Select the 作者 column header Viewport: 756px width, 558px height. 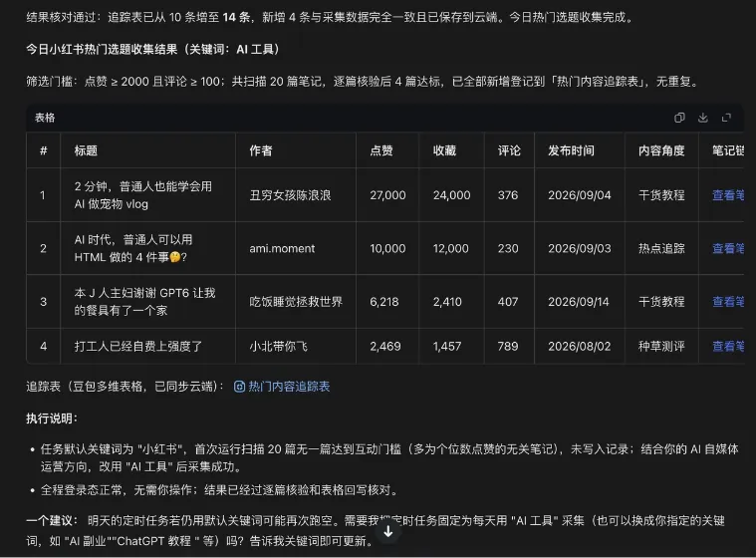point(261,150)
